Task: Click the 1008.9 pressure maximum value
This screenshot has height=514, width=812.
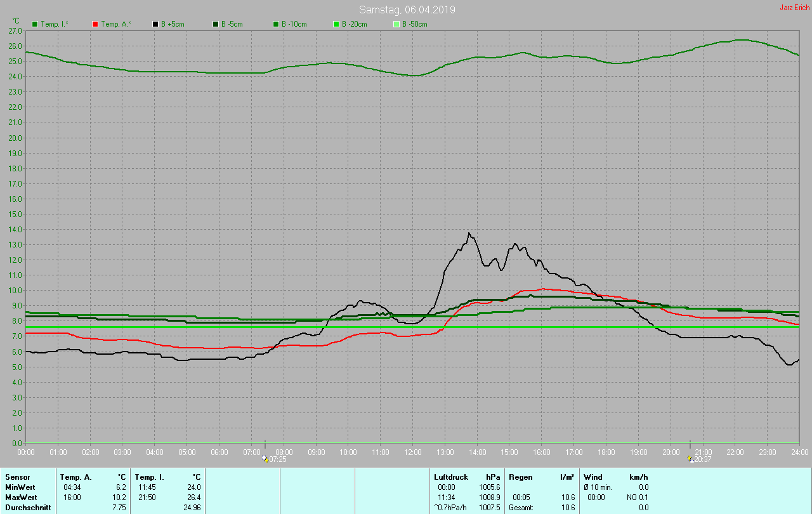Action: pyautogui.click(x=490, y=498)
